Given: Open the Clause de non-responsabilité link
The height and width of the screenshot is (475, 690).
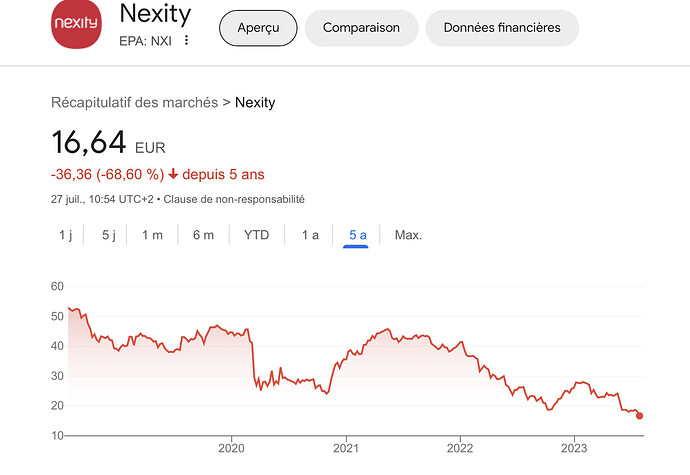Looking at the screenshot, I should (x=234, y=199).
